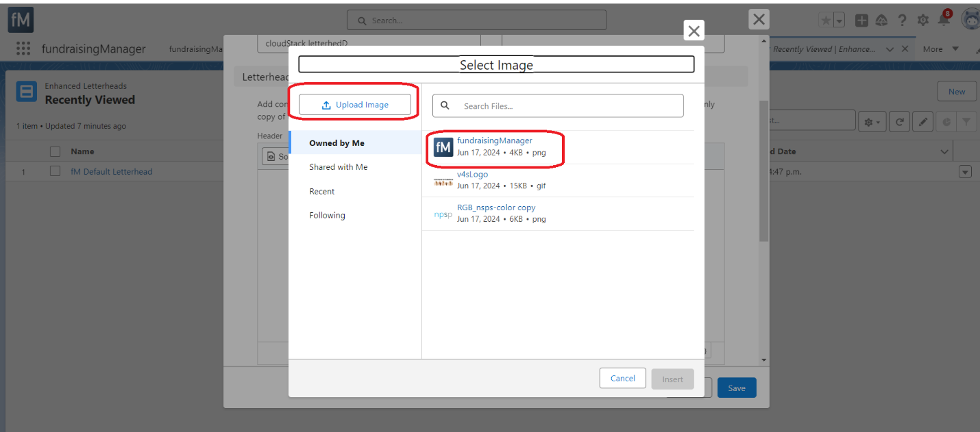
Task: Click the modal scrollbar down arrow
Action: pyautogui.click(x=763, y=359)
